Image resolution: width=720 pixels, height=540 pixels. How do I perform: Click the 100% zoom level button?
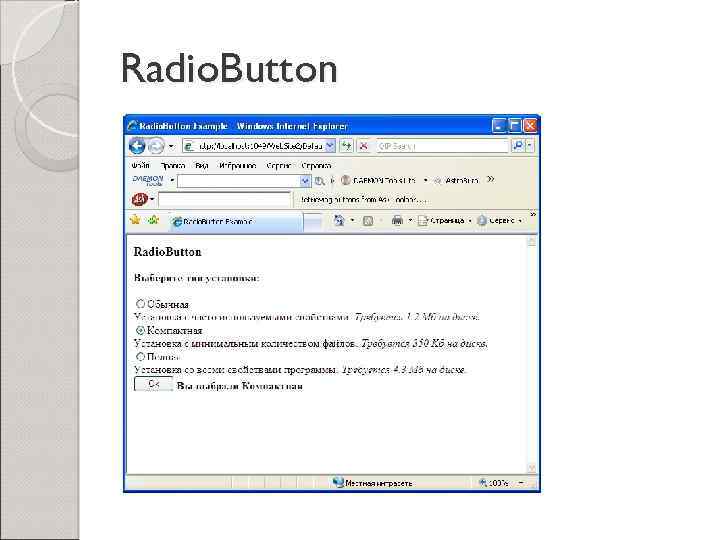click(x=494, y=483)
